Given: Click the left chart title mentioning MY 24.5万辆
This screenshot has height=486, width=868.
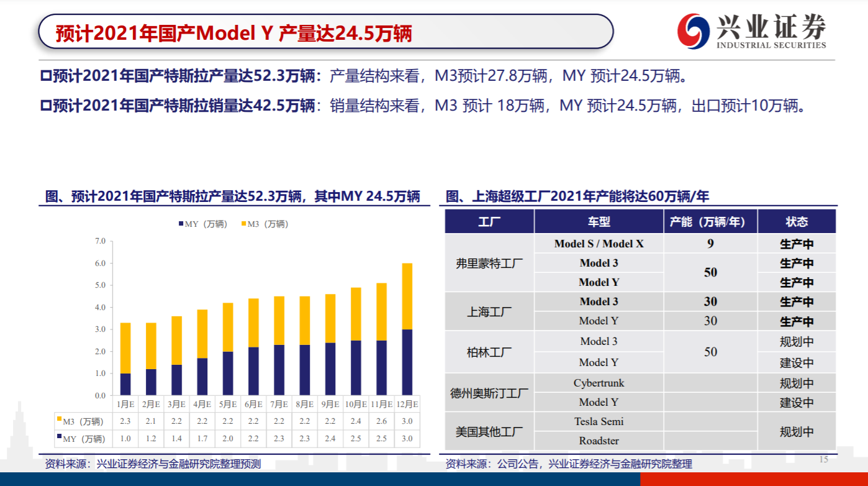Looking at the screenshot, I should coord(233,197).
